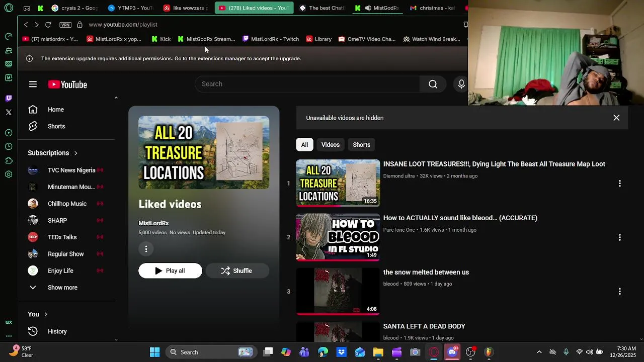Open extensions puzzle icon in sidebar
This screenshot has height=362, width=644.
click(9, 161)
